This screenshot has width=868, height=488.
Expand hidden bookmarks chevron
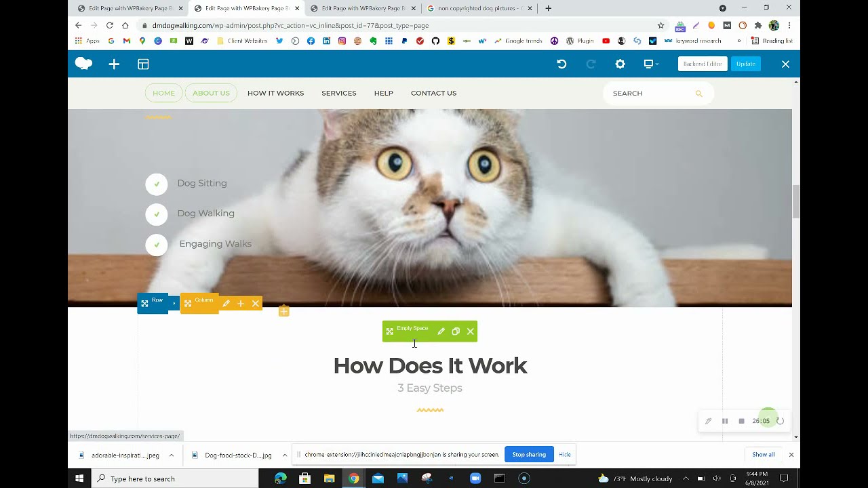click(738, 41)
